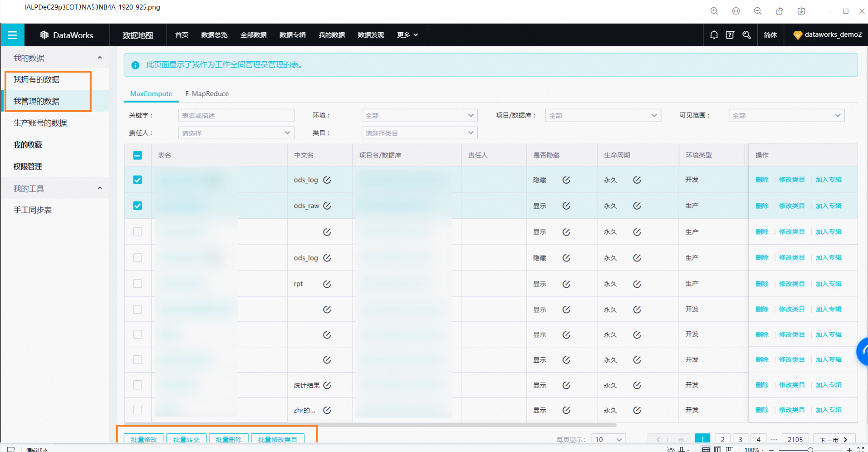Screen dimensions: 868x452
Task: Edit lifecycle 永久 in the 统计结果 row
Action: pyautogui.click(x=637, y=385)
